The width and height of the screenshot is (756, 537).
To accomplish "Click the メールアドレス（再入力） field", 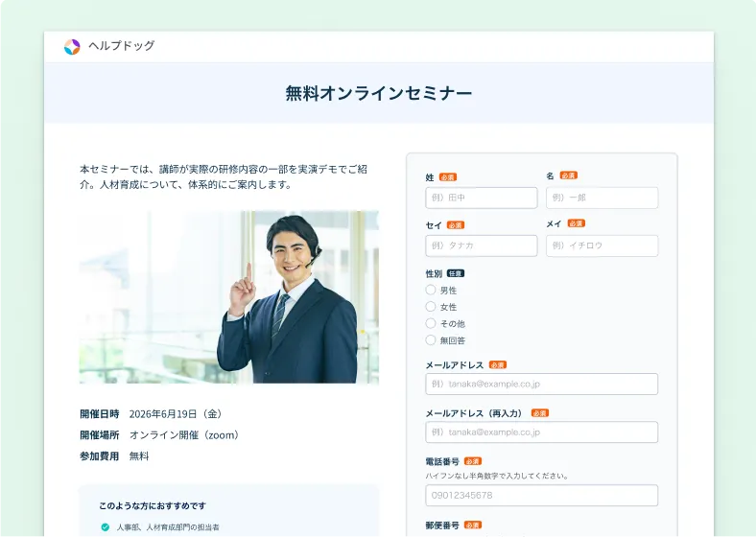I will (541, 432).
